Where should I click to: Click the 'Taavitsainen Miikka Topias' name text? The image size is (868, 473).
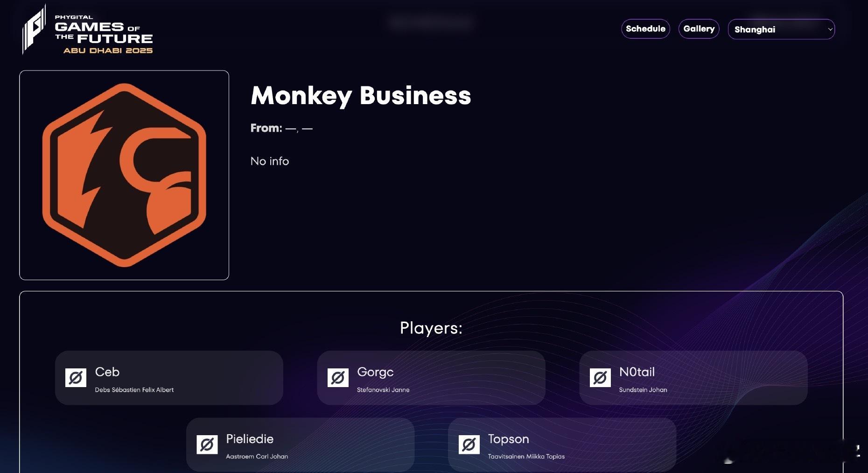pos(526,457)
